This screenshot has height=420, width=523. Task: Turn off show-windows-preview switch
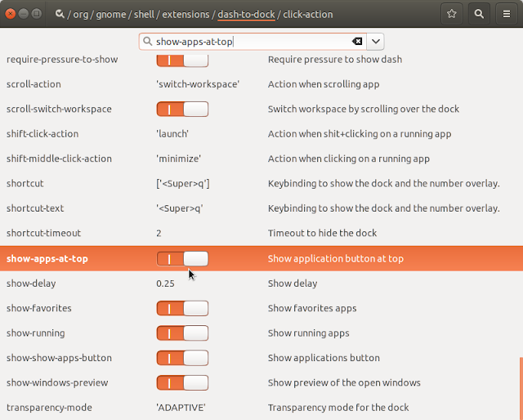tap(182, 382)
